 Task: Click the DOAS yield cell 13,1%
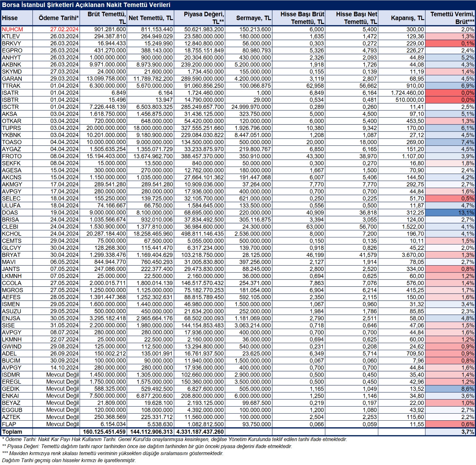click(x=450, y=213)
